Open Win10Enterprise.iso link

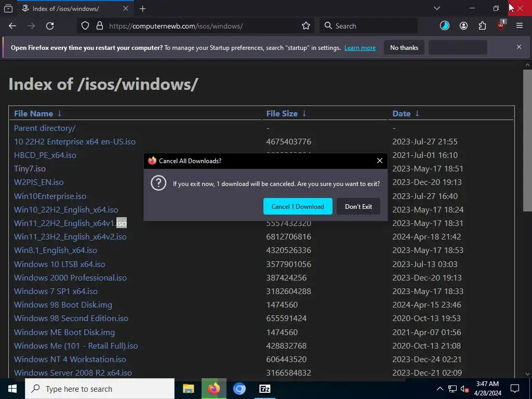pyautogui.click(x=50, y=196)
